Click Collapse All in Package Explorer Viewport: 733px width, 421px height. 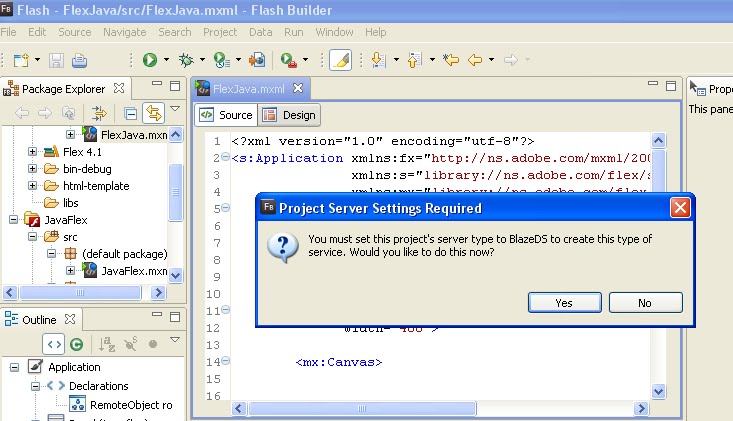point(130,113)
